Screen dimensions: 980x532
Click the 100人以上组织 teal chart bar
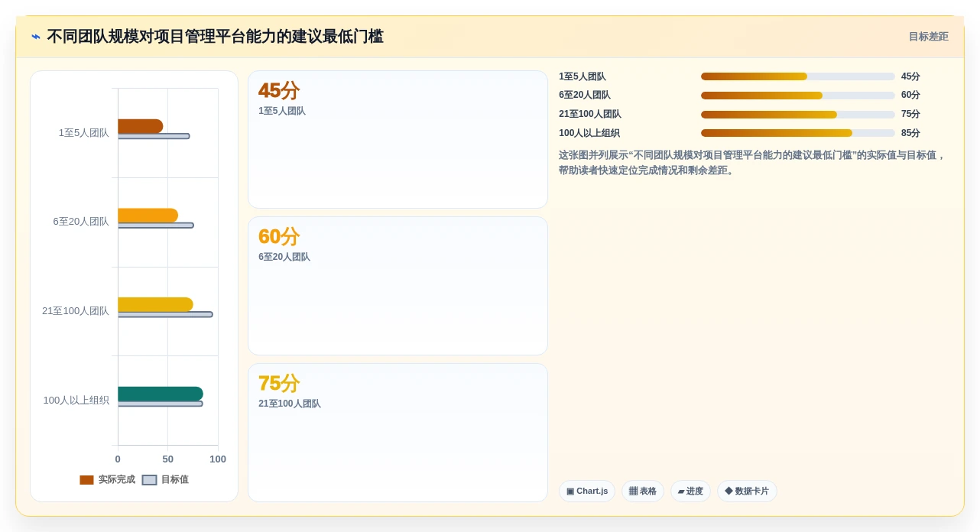point(161,394)
